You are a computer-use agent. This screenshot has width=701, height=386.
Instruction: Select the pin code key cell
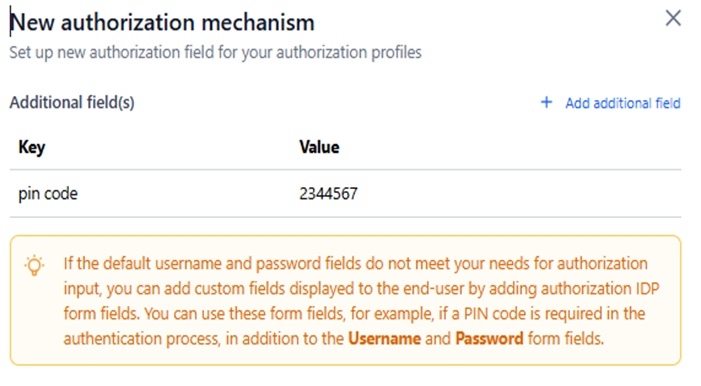coord(48,194)
